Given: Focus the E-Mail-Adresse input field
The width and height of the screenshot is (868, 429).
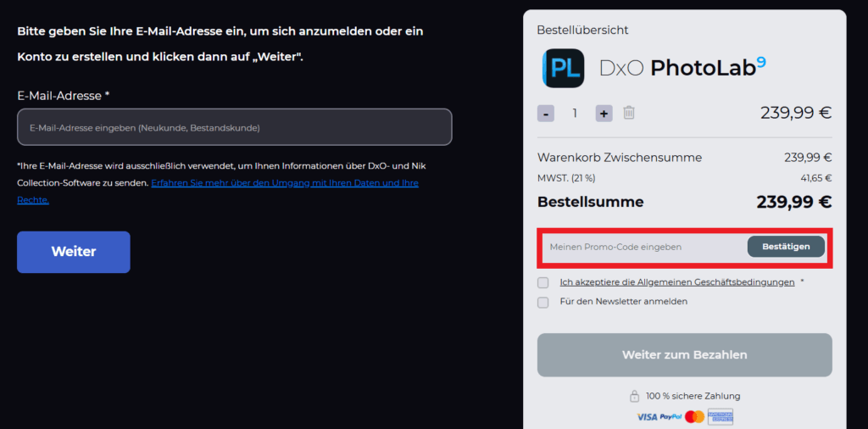Looking at the screenshot, I should (235, 127).
